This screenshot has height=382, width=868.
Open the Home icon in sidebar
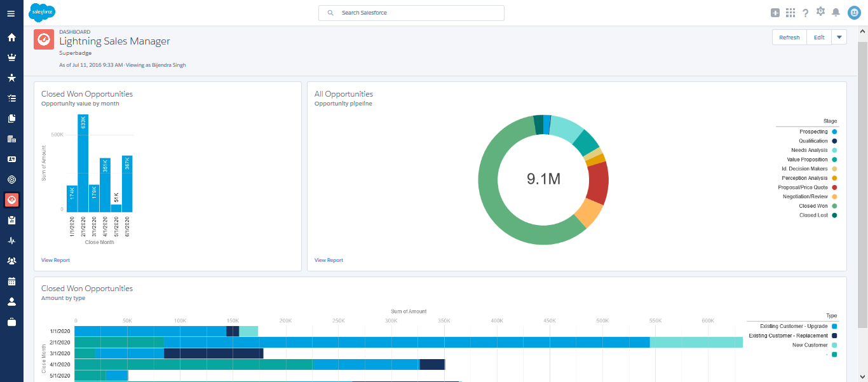(x=11, y=37)
